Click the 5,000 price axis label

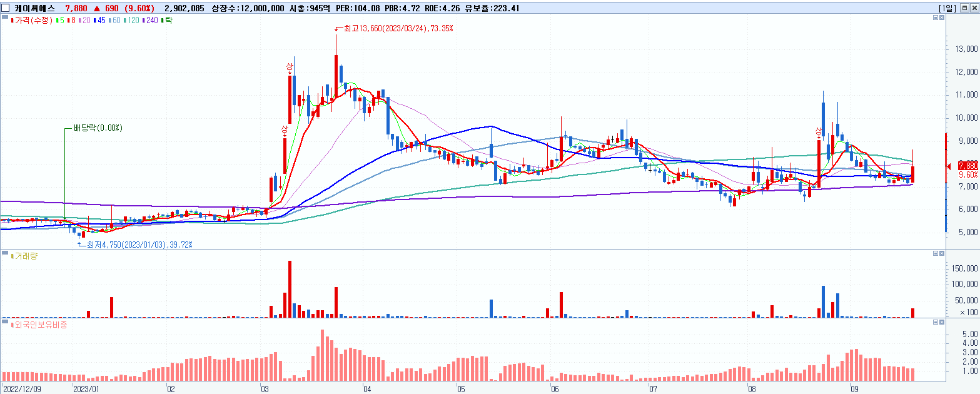[x=969, y=233]
